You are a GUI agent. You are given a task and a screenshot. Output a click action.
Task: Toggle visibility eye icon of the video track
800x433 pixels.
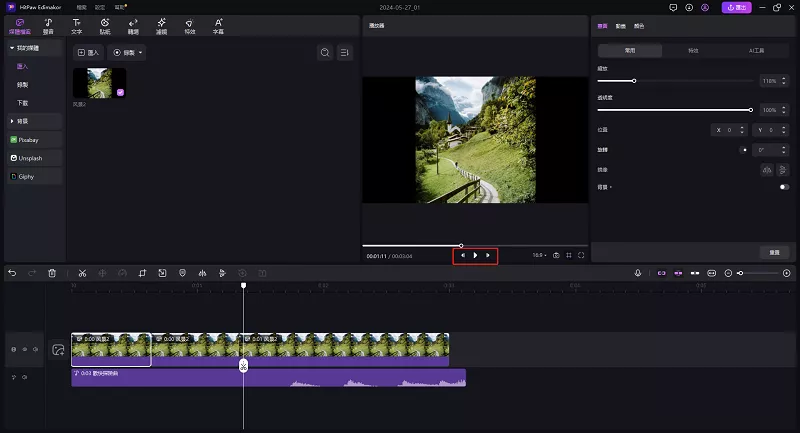coord(25,349)
